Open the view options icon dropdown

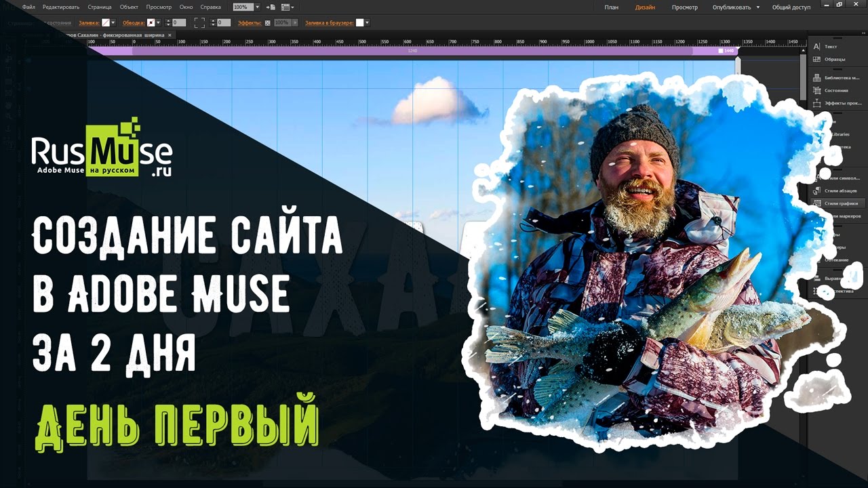pyautogui.click(x=288, y=7)
